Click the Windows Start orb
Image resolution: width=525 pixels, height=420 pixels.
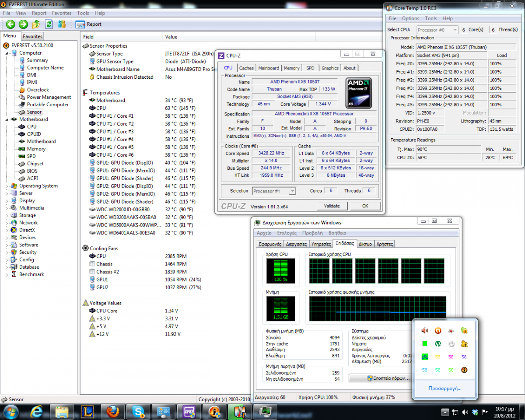10,412
